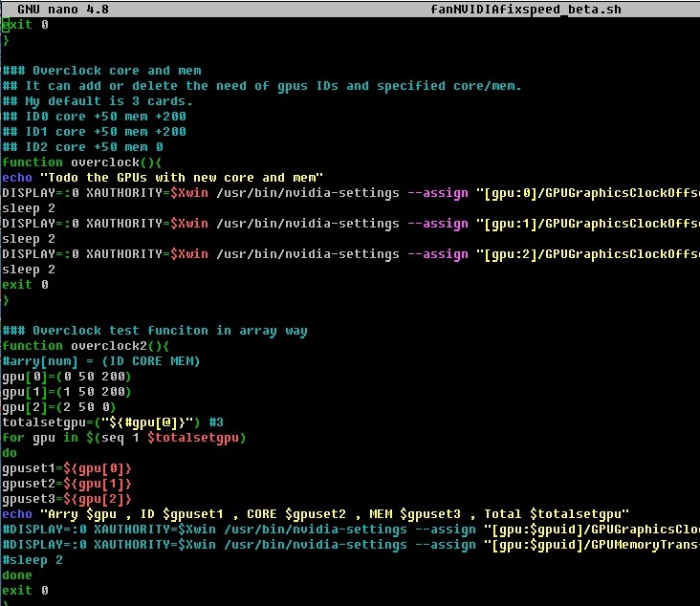Click the echo line 'Todo the GPUs with new core and mem'
This screenshot has width=700, height=606.
point(163,178)
